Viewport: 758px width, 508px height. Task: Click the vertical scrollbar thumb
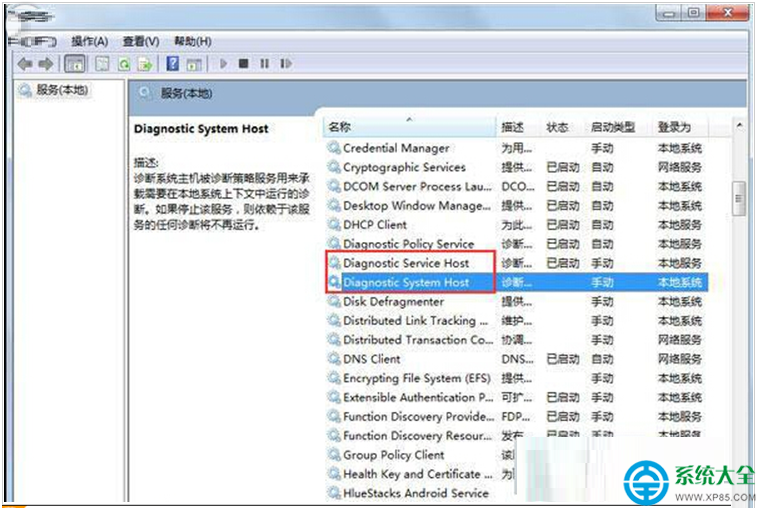click(739, 198)
